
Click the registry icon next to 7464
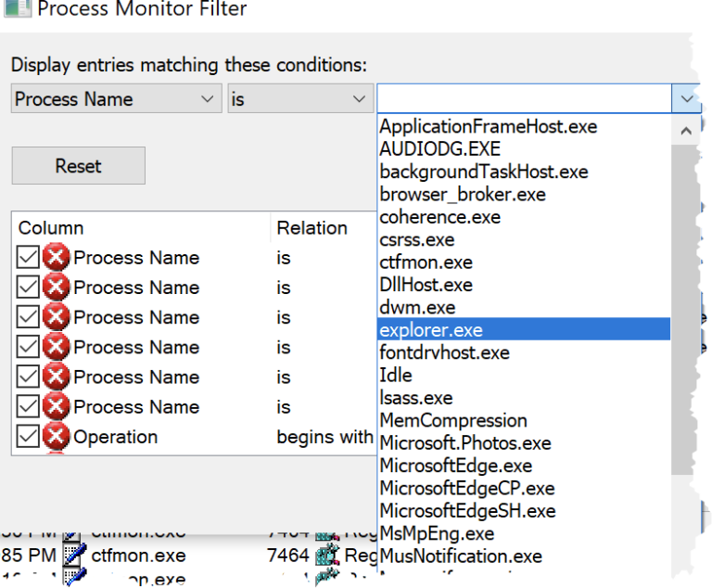pos(326,556)
